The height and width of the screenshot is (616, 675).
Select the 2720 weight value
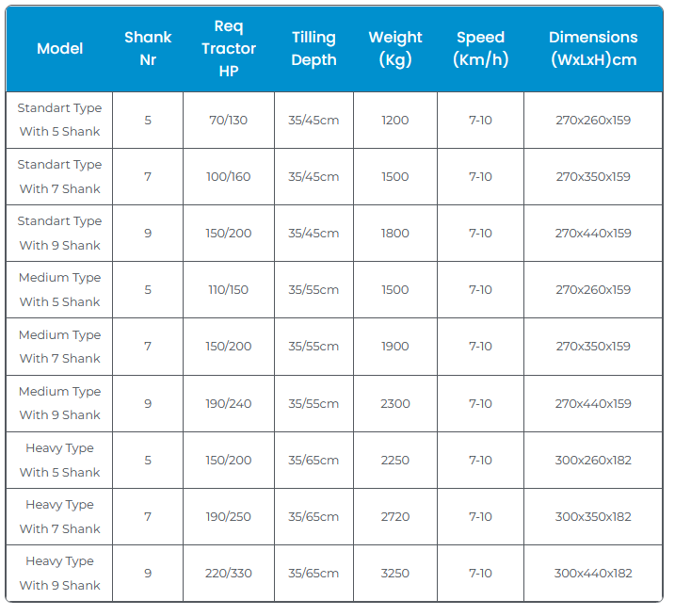(x=395, y=516)
